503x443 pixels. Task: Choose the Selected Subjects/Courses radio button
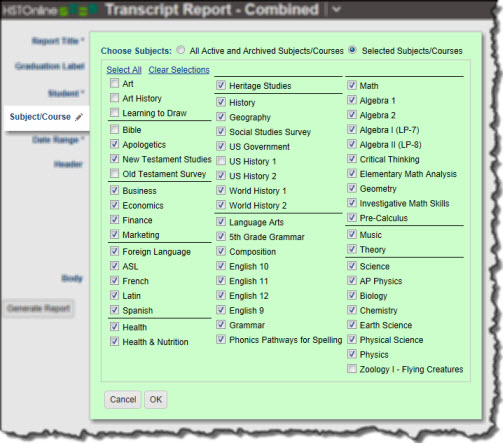click(x=352, y=50)
